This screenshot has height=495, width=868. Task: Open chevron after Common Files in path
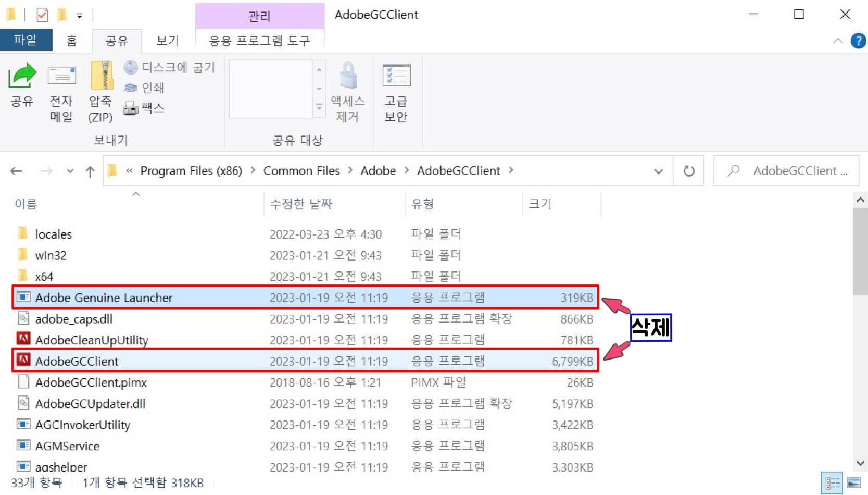click(350, 170)
